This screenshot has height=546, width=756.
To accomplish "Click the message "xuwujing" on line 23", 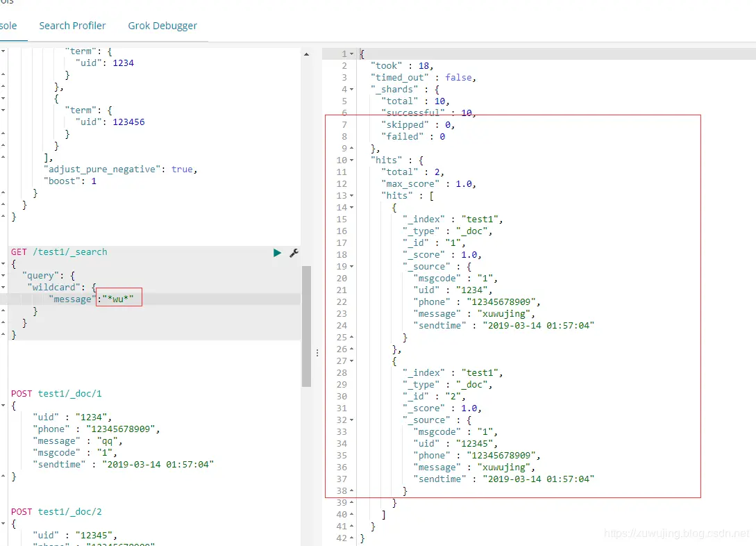I will coord(504,314).
